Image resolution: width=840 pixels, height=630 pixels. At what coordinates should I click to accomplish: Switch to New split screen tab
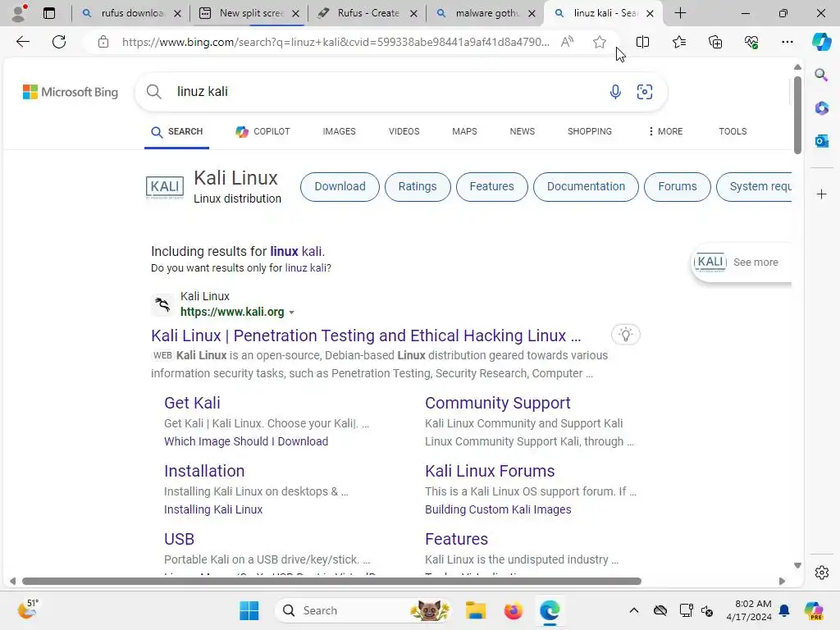[249, 13]
